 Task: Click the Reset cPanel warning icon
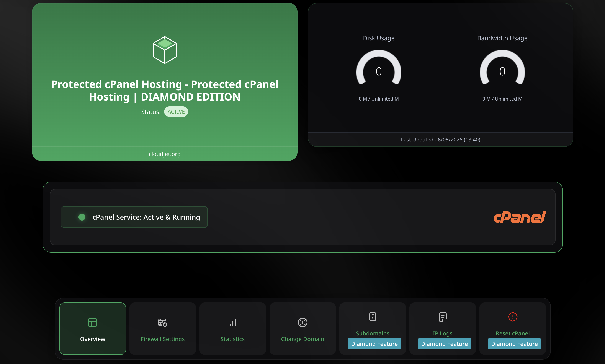[x=513, y=317]
